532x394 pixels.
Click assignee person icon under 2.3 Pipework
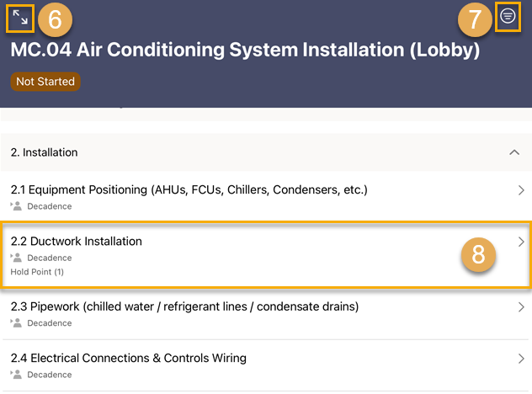[x=17, y=323]
